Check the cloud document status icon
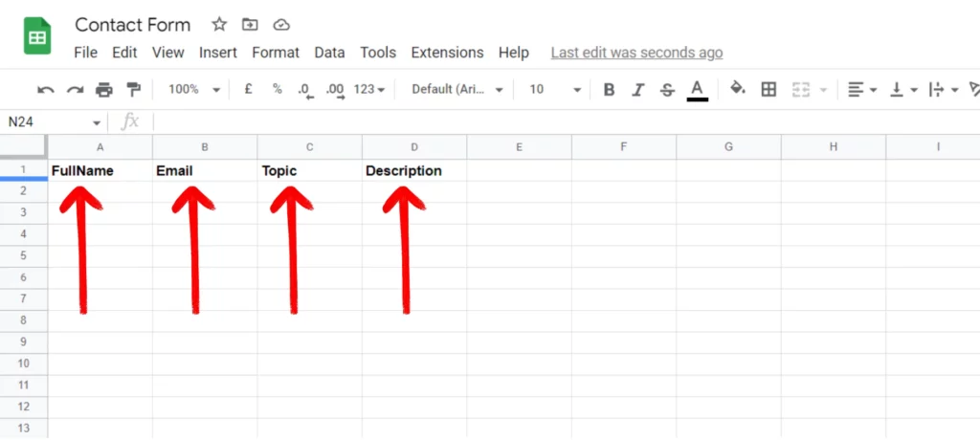 (282, 24)
